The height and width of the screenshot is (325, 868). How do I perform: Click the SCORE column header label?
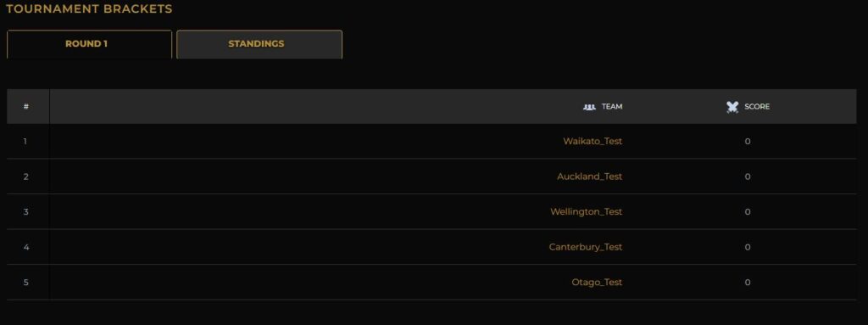pyautogui.click(x=757, y=106)
